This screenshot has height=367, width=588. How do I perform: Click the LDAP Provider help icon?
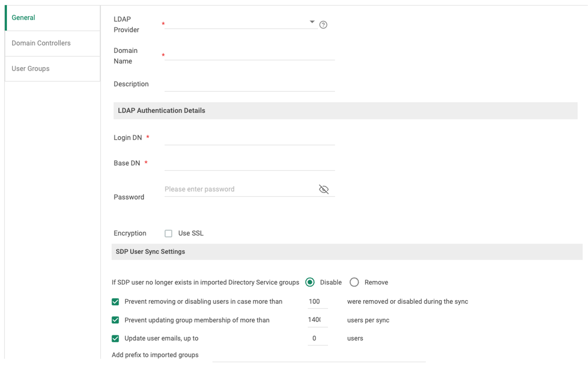click(x=323, y=25)
